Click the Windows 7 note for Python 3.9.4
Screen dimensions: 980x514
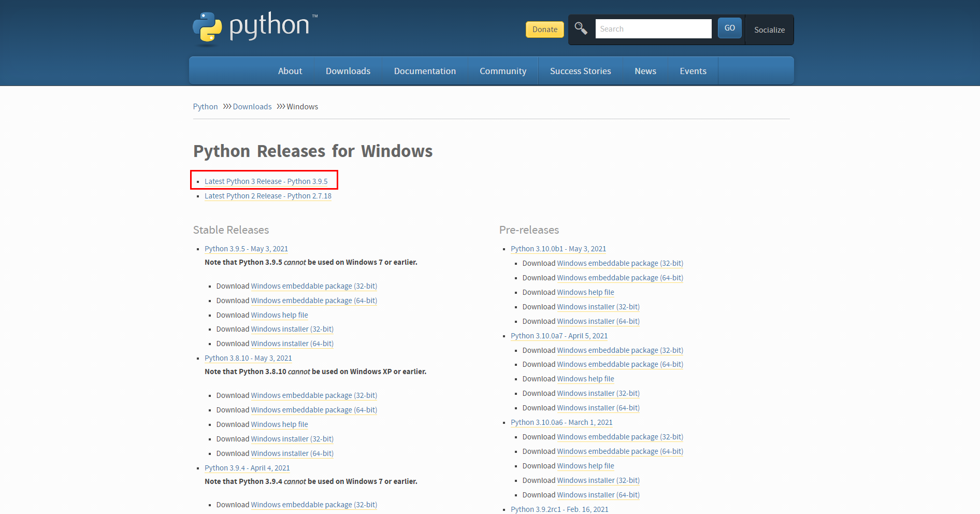tap(311, 481)
